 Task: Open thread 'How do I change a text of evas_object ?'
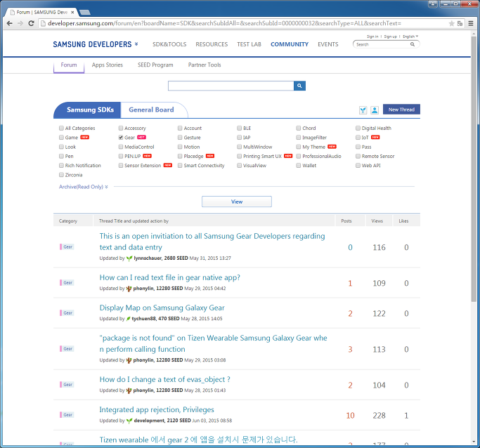(x=164, y=379)
